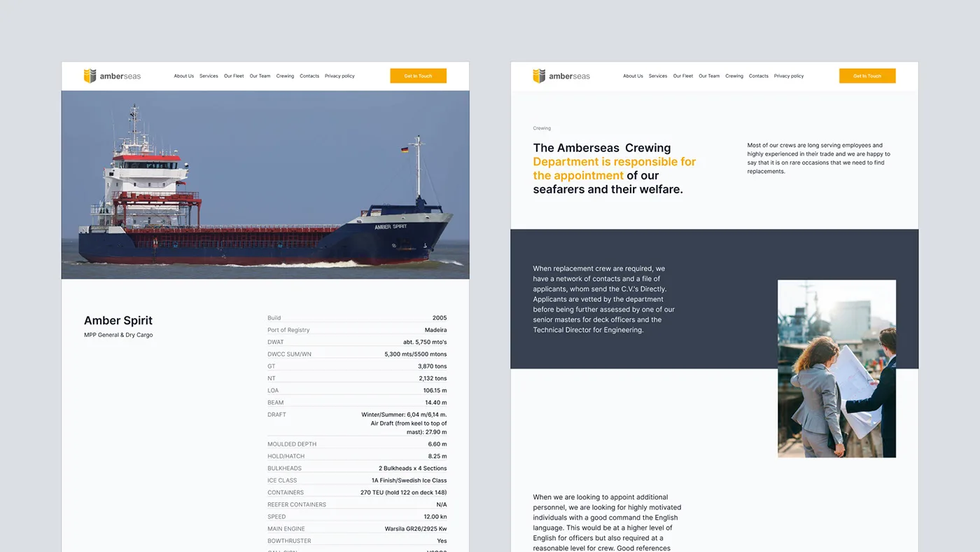980x552 pixels.
Task: Open Our Team on the Amber Spirit page
Action: 260,76
